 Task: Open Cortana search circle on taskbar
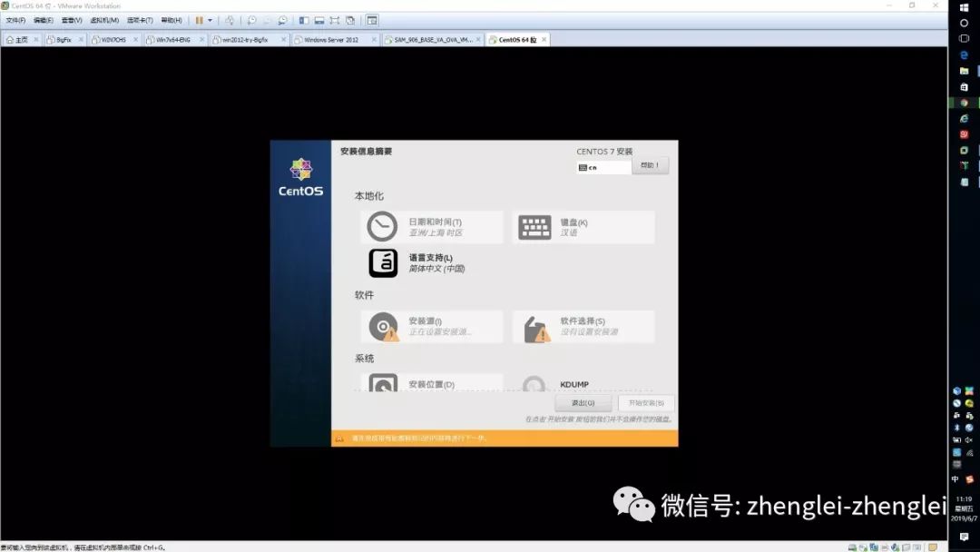pyautogui.click(x=964, y=23)
